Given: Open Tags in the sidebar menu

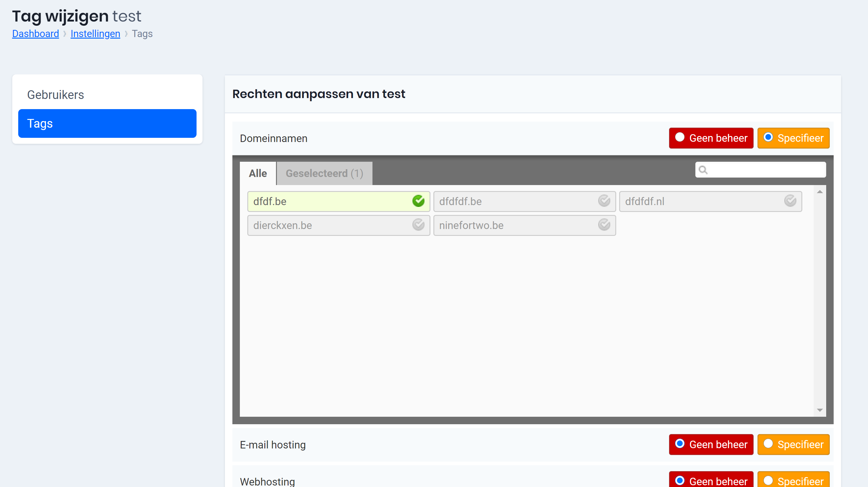Looking at the screenshot, I should coord(107,123).
